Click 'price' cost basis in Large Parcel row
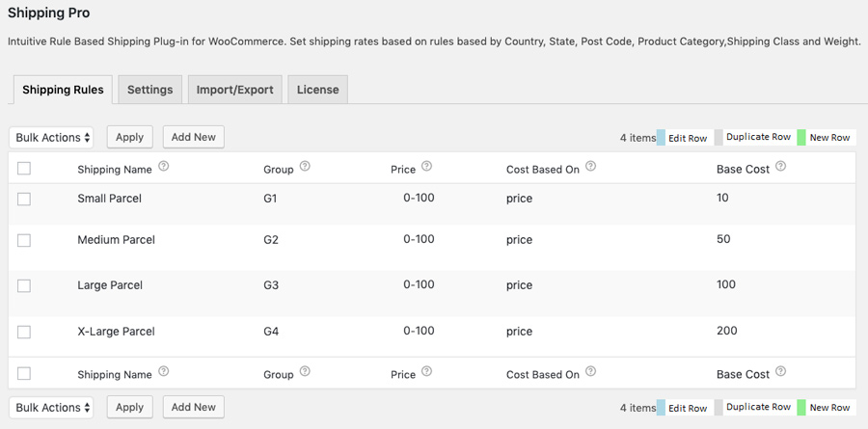 click(x=519, y=285)
